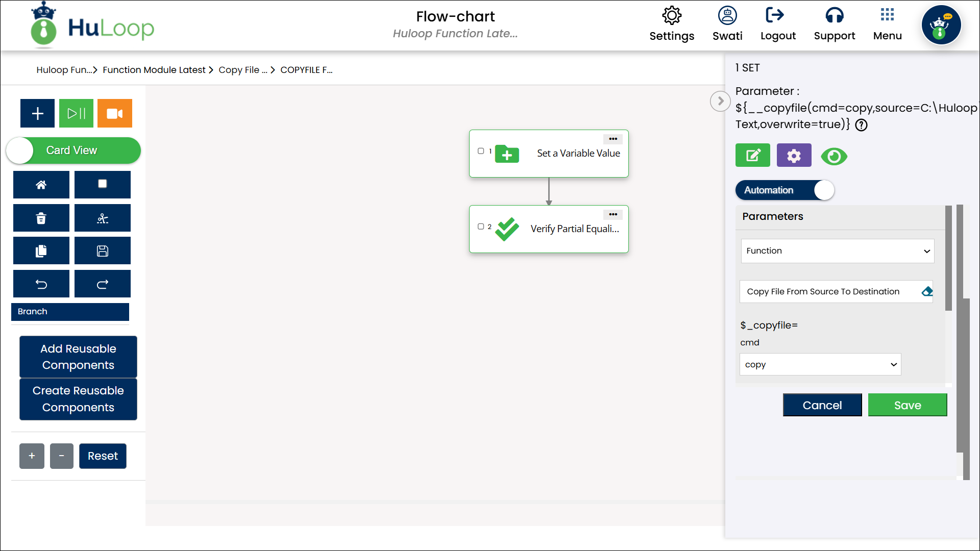Toggle the Card View switch
The image size is (980, 551).
[x=73, y=151]
